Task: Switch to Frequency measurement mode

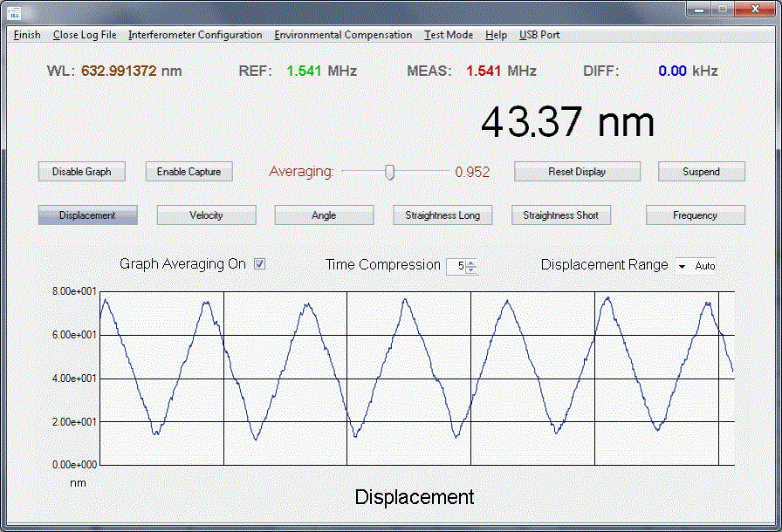Action: pos(695,215)
